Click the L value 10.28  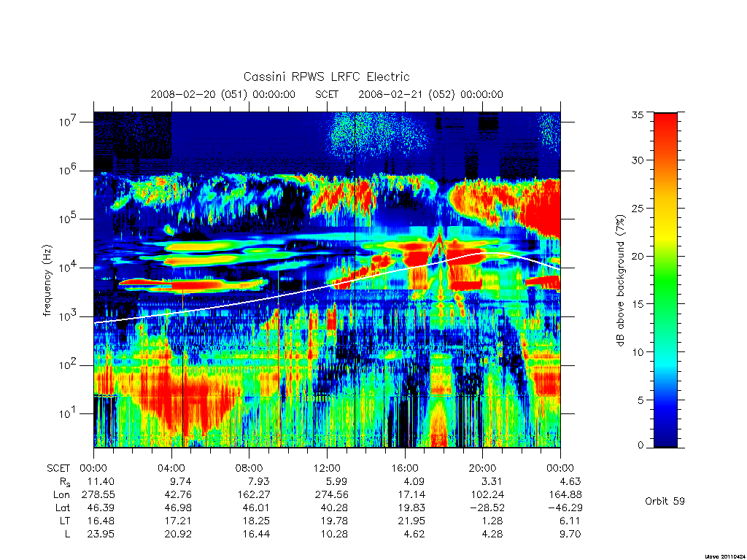pyautogui.click(x=334, y=534)
